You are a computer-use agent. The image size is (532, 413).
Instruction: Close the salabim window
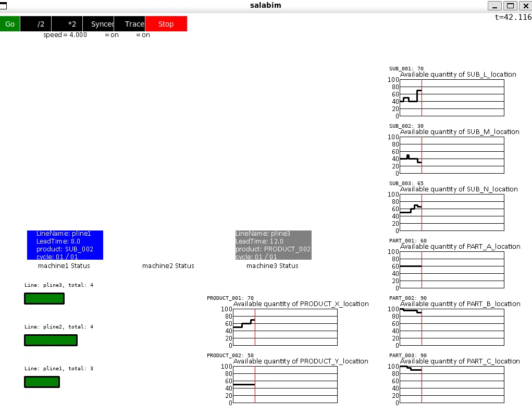click(x=526, y=6)
